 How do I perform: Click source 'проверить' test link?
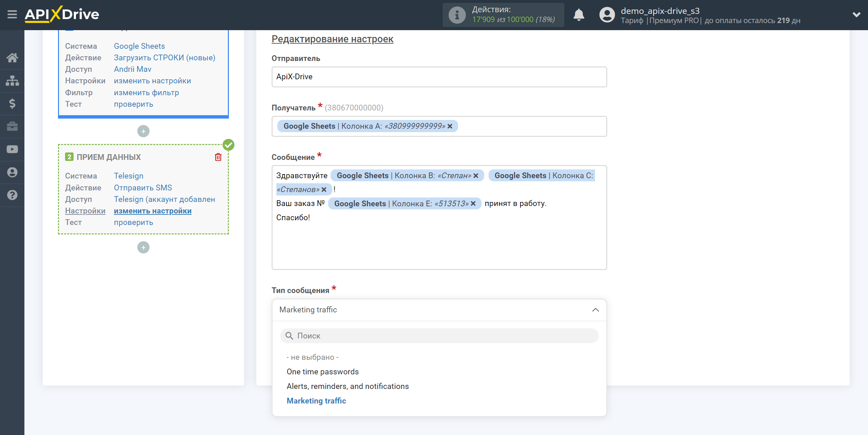click(133, 104)
